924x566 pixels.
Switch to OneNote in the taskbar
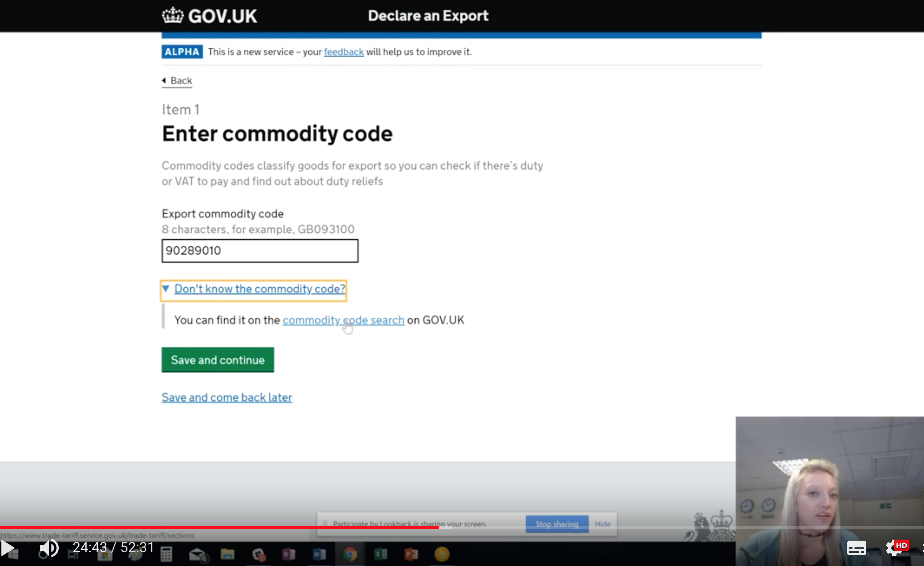(288, 555)
